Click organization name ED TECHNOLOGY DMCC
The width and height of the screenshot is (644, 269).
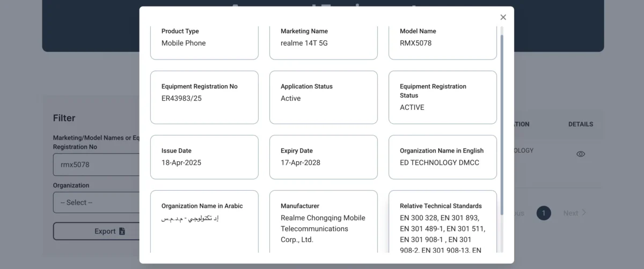click(439, 162)
